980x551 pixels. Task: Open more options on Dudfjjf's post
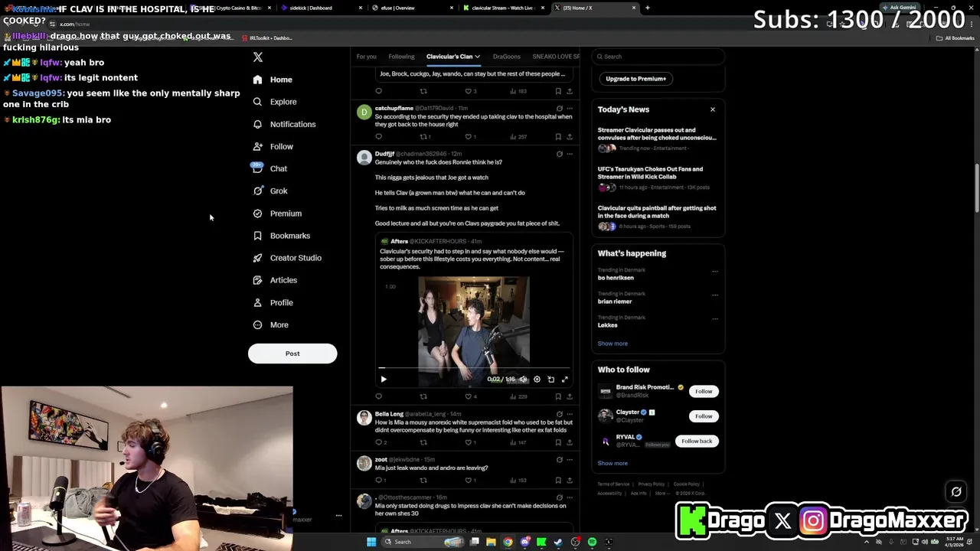tap(569, 154)
